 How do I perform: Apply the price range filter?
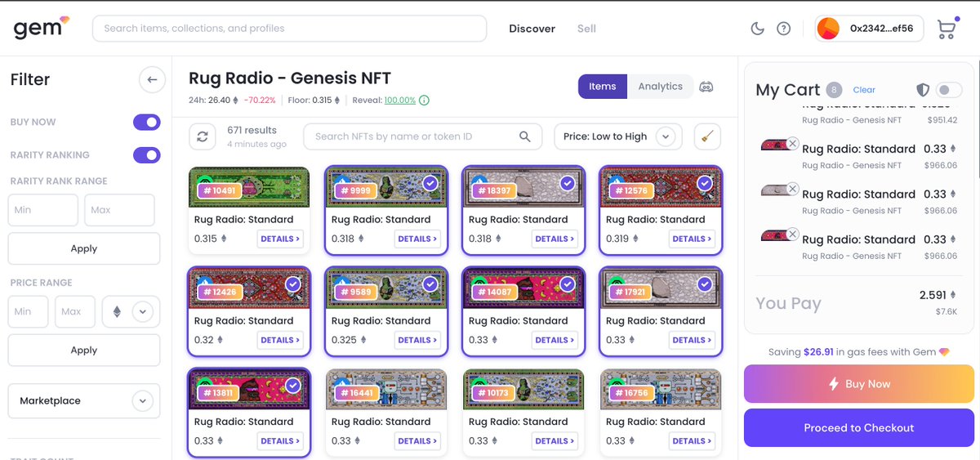tap(84, 350)
